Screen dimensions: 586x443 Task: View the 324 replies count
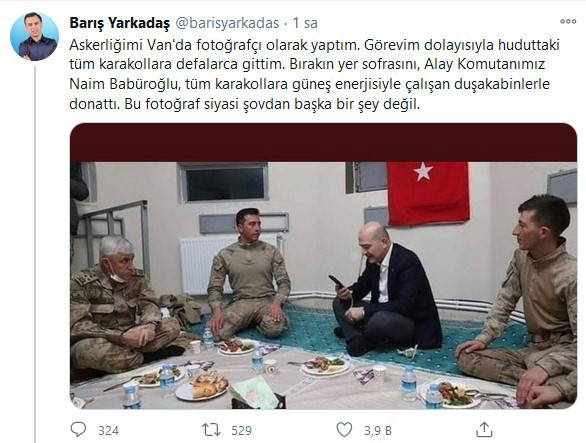(108, 431)
